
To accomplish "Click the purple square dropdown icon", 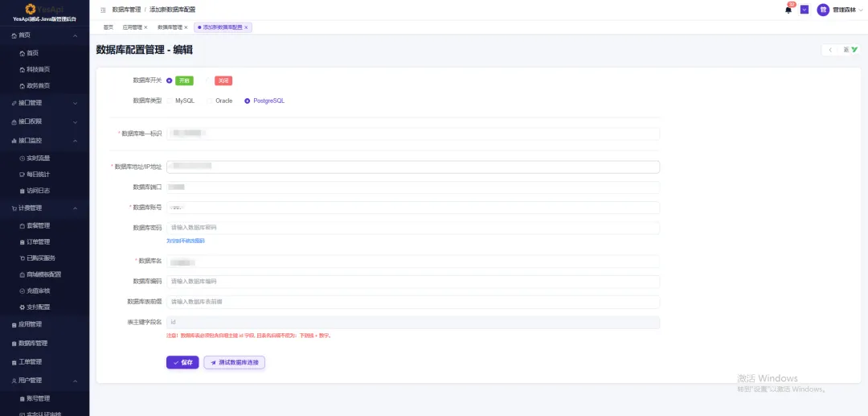I will pyautogui.click(x=805, y=10).
